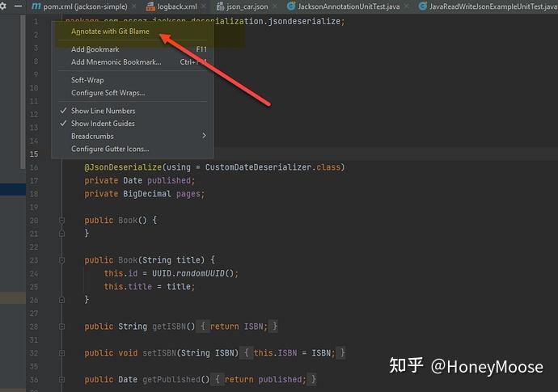Switch to pom.xml (jackson-simple) tab
This screenshot has height=392, width=558.
85,6
